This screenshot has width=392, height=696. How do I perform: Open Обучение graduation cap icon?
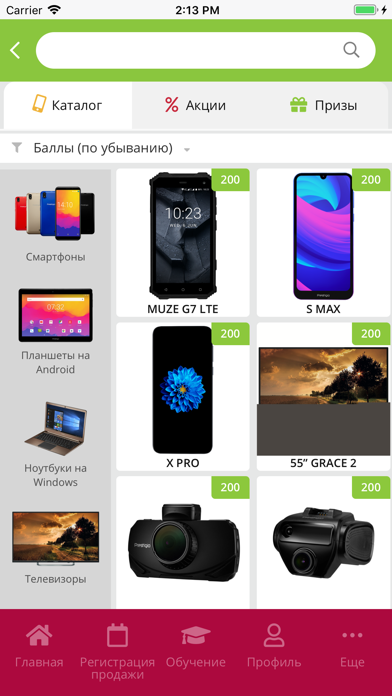coord(196,635)
